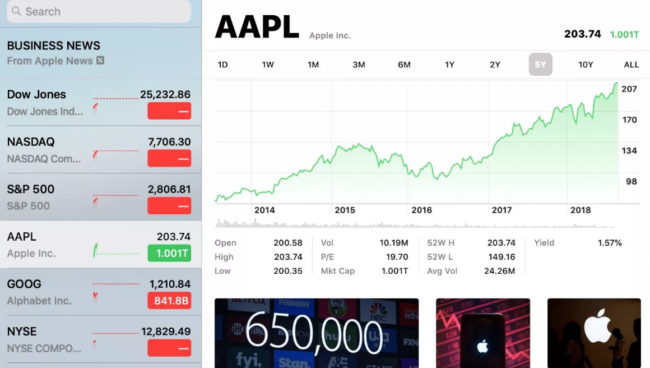650x368 pixels.
Task: Toggle the NASDAQ red change badge
Action: point(169,158)
